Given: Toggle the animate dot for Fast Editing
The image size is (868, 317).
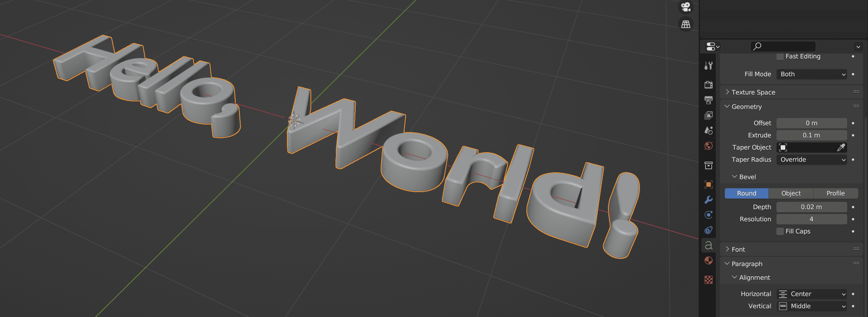Looking at the screenshot, I should pyautogui.click(x=853, y=56).
